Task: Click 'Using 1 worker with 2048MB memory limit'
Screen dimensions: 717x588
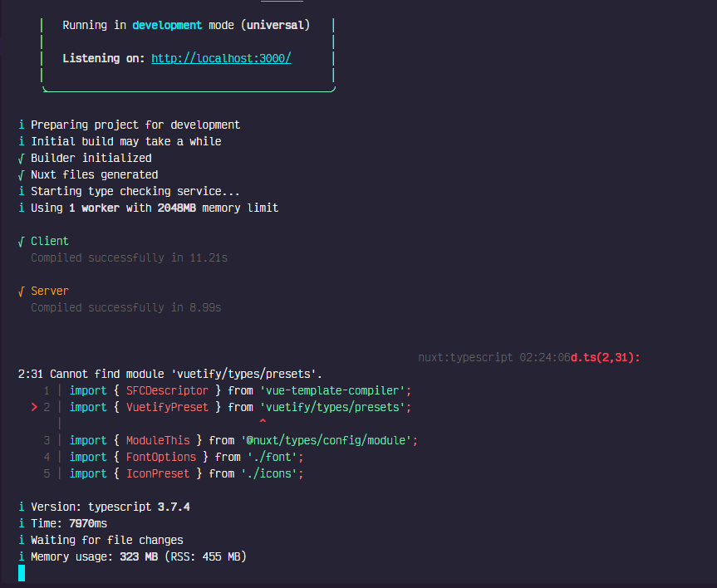Action: 155,208
